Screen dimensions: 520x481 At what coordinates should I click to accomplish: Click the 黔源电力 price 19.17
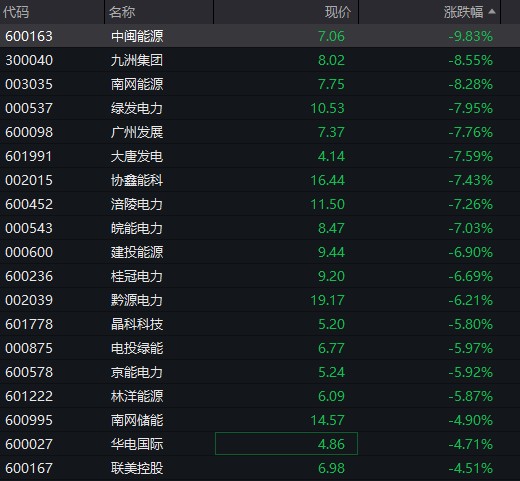(x=327, y=300)
